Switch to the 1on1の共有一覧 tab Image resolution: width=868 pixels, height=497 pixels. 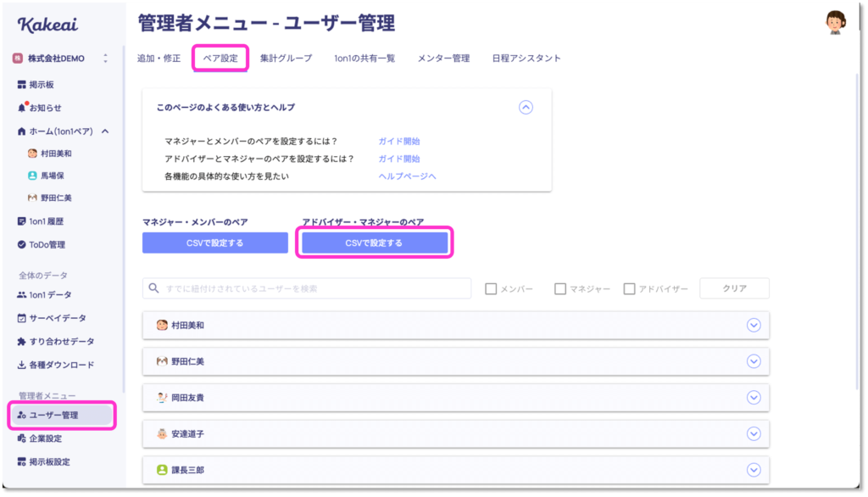(x=364, y=59)
